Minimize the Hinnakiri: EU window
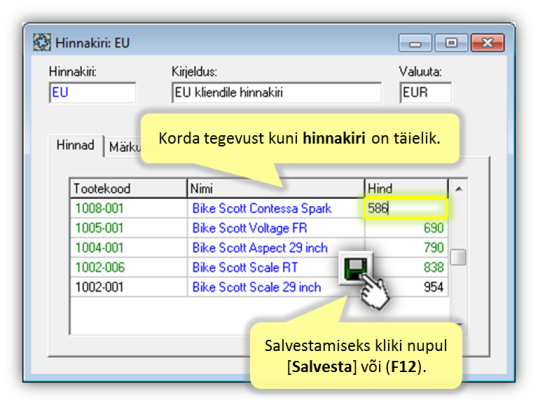This screenshot has width=538, height=405. [415, 43]
